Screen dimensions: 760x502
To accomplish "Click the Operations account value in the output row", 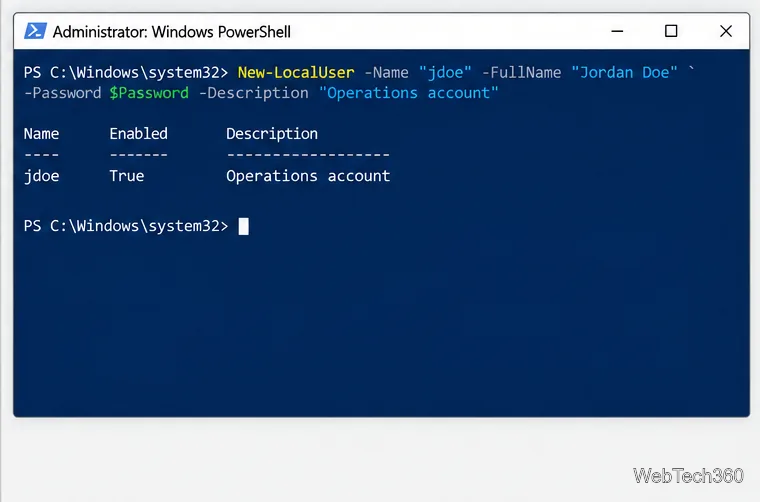I will [x=308, y=176].
